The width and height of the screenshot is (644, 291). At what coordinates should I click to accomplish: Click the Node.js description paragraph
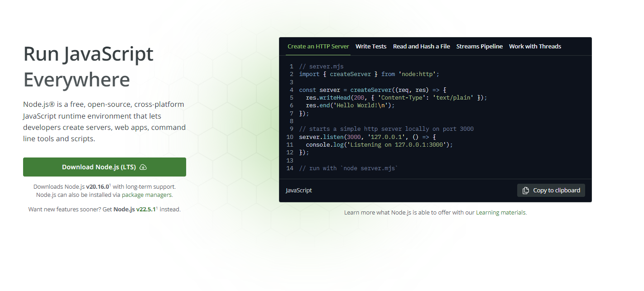tap(104, 122)
